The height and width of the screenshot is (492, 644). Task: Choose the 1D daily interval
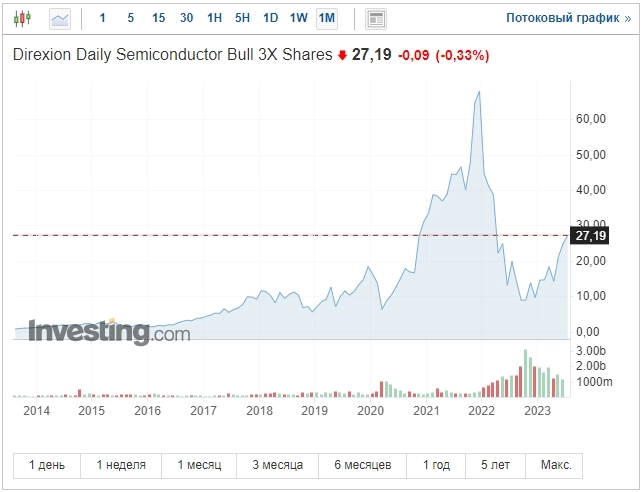pos(270,18)
